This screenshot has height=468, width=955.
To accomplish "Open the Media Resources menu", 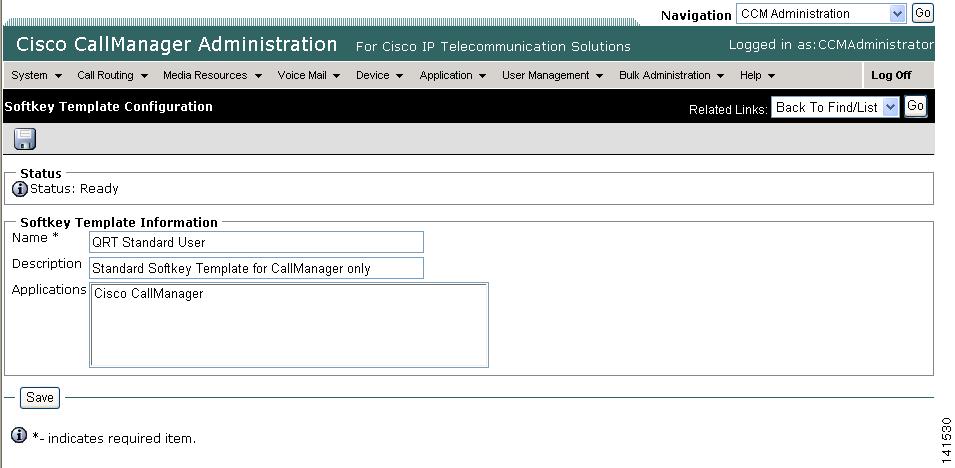I will click(212, 76).
